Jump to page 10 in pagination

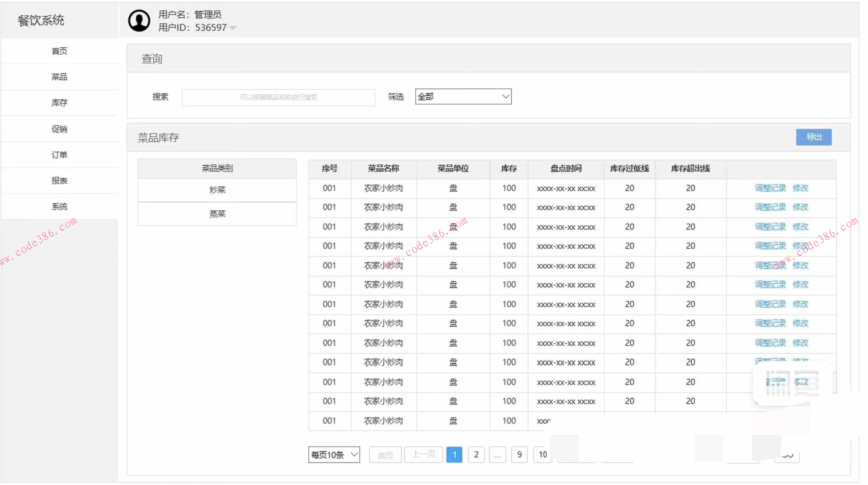[x=542, y=455]
